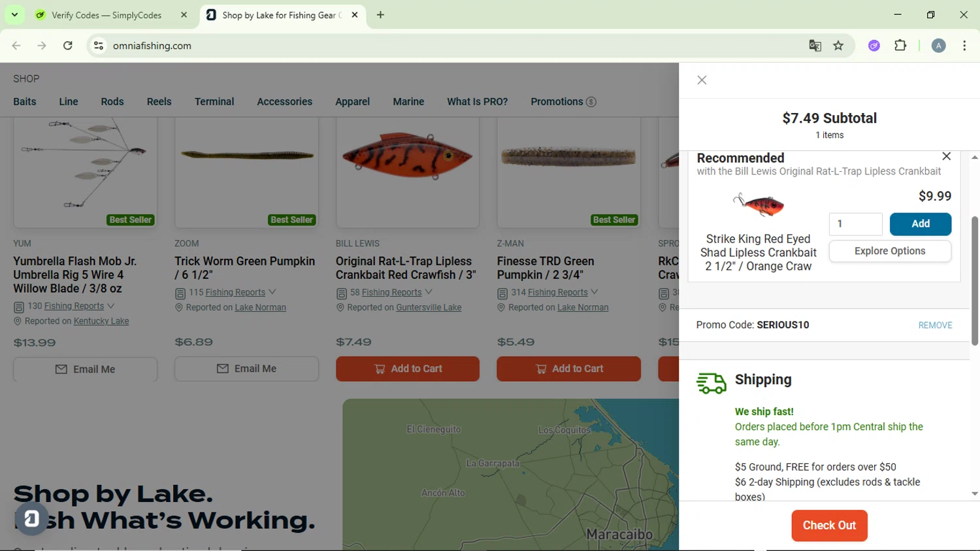Dismiss the Recommended product box
Screen dimensions: 980x551
pos(947,156)
